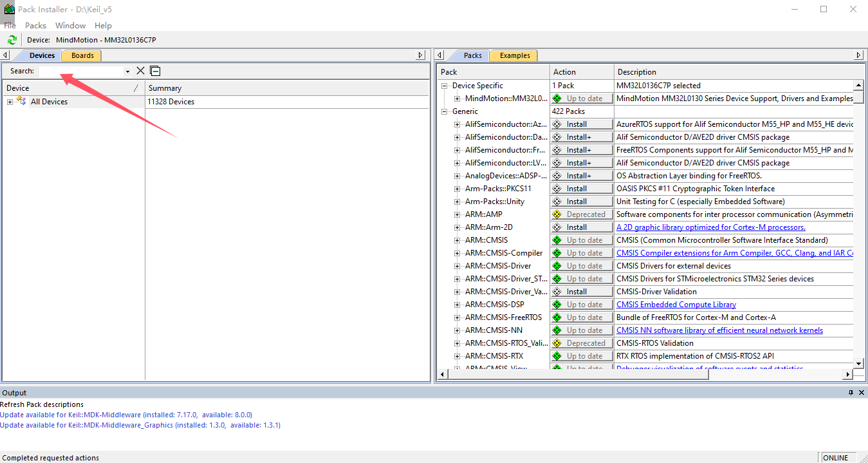
Task: Switch to the Boards tab
Action: 82,55
